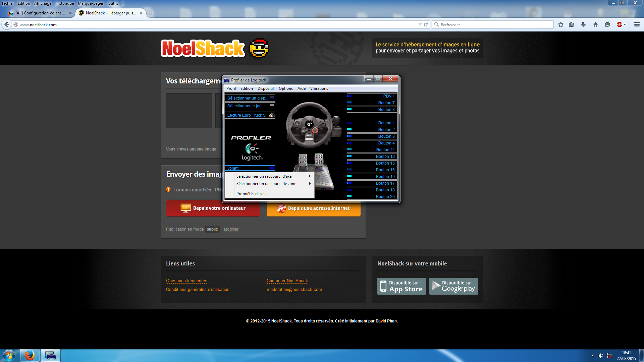Open the chat bubble toolbar icon

click(607, 24)
